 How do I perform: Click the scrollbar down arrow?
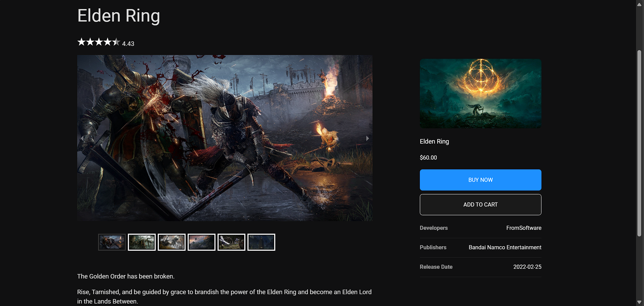pos(639,302)
